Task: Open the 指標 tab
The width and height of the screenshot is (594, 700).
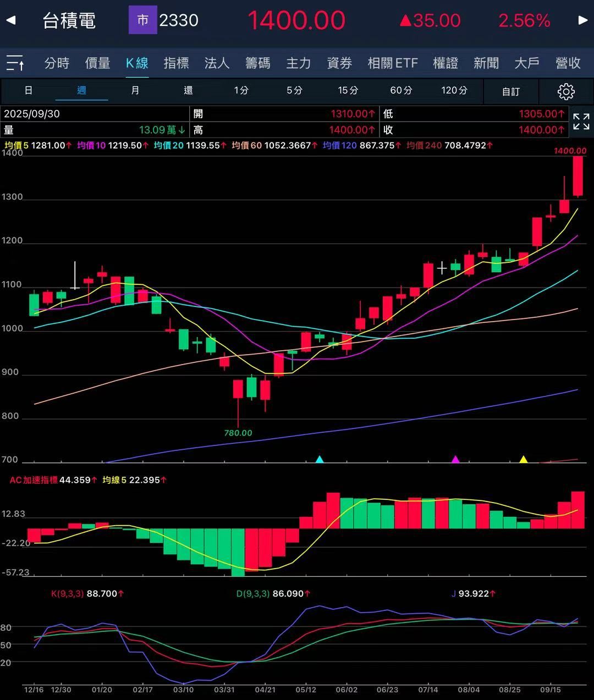Action: 177,63
